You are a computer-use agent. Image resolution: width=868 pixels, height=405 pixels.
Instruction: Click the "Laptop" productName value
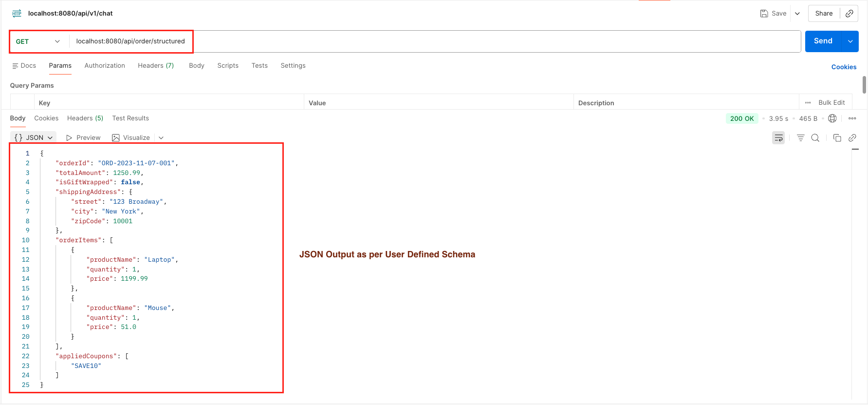coord(160,260)
